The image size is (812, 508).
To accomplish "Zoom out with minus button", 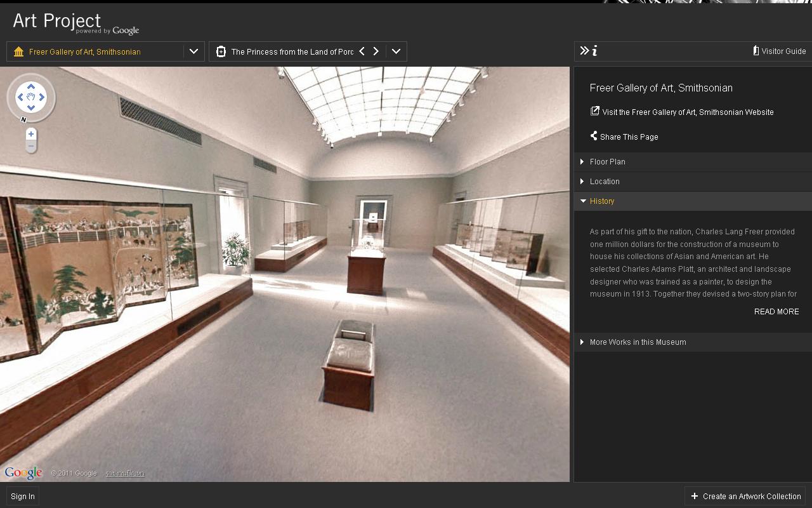I will click(x=30, y=146).
